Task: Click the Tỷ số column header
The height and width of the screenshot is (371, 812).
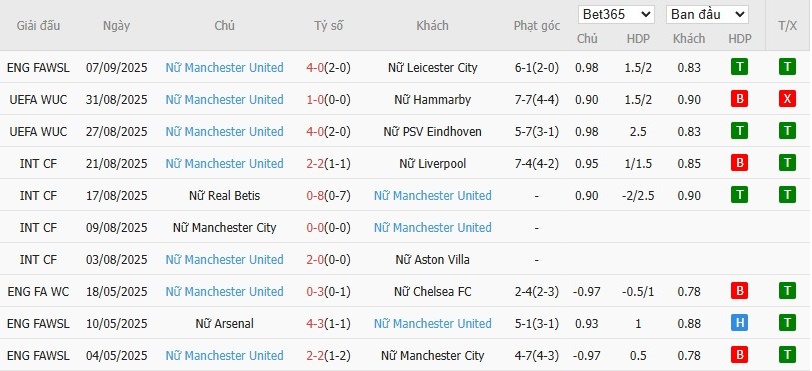Action: (328, 25)
